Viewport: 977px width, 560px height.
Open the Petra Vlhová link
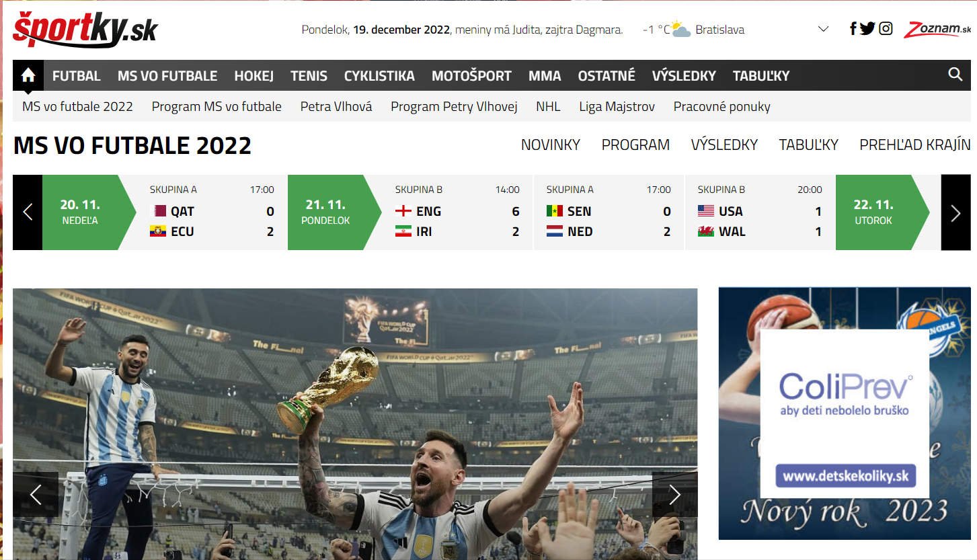336,106
